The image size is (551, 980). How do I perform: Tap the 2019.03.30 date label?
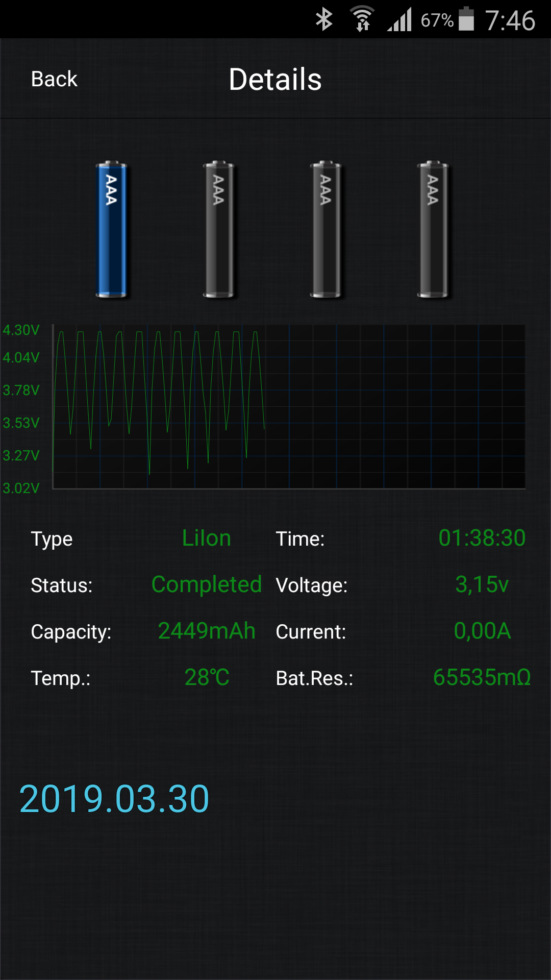coord(114,799)
